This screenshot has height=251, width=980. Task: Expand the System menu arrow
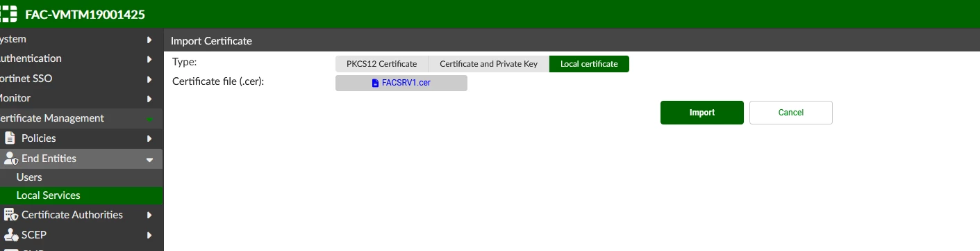(149, 40)
